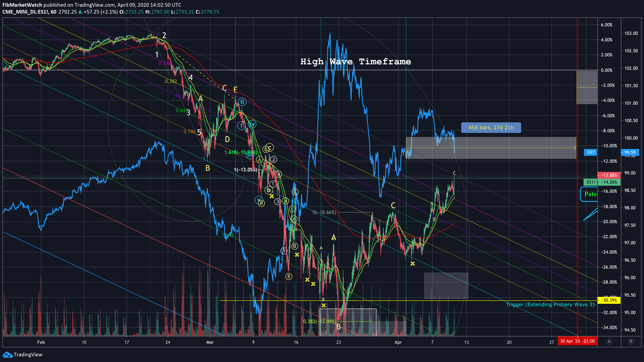Click the 100.00 price axis label
Viewport: 644px width, 362px height.
click(631, 138)
